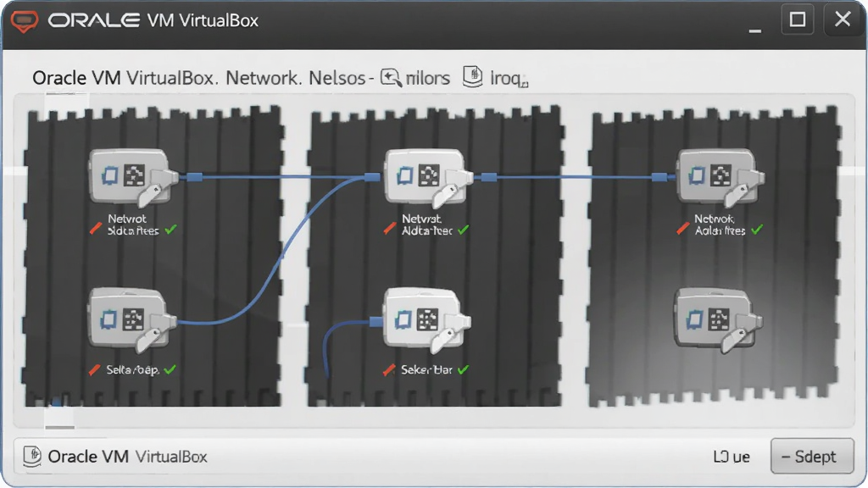
Task: Click the 'Network.' heading text
Action: [x=264, y=78]
